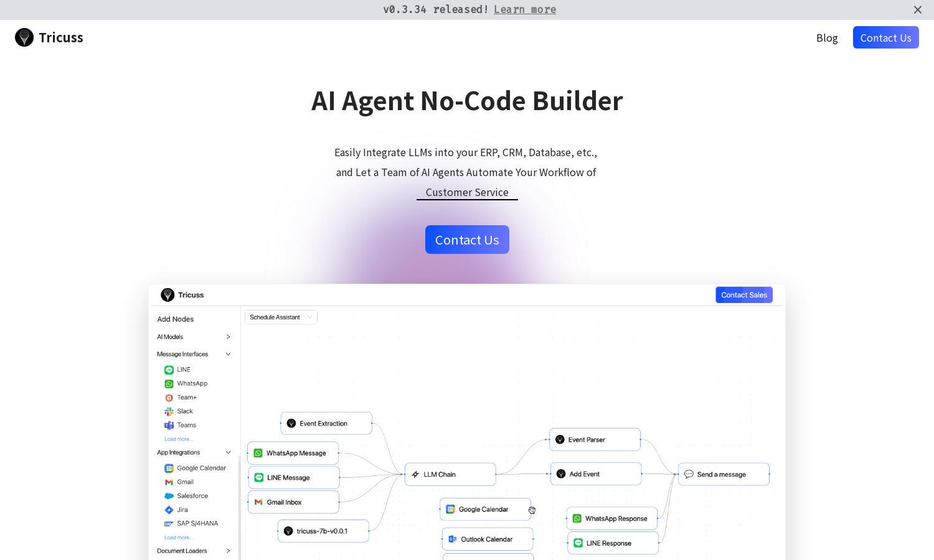The image size is (934, 560).
Task: Click the LLM Chain node icon
Action: click(415, 474)
